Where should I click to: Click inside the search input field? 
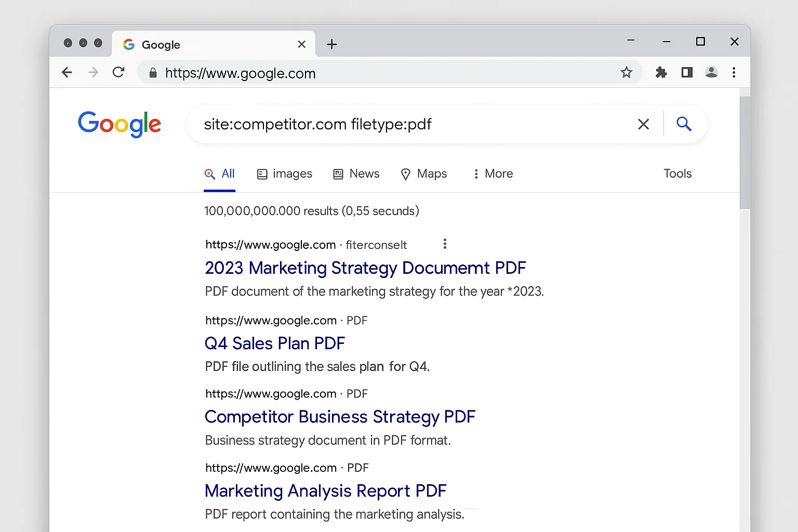416,124
